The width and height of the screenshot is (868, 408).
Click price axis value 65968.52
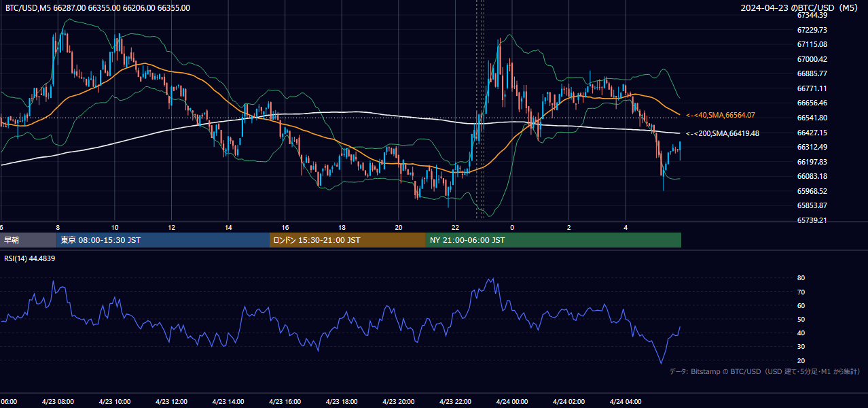click(812, 191)
